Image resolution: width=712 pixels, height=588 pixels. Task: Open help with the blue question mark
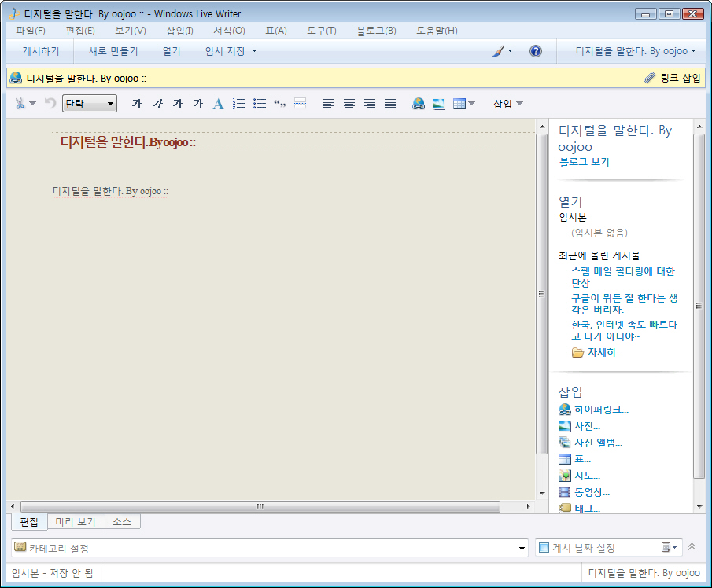536,51
